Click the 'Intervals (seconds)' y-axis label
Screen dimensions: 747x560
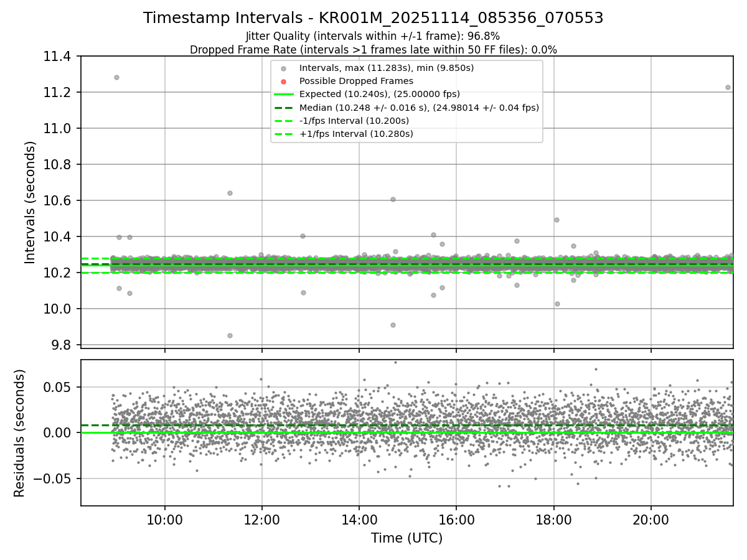click(31, 202)
